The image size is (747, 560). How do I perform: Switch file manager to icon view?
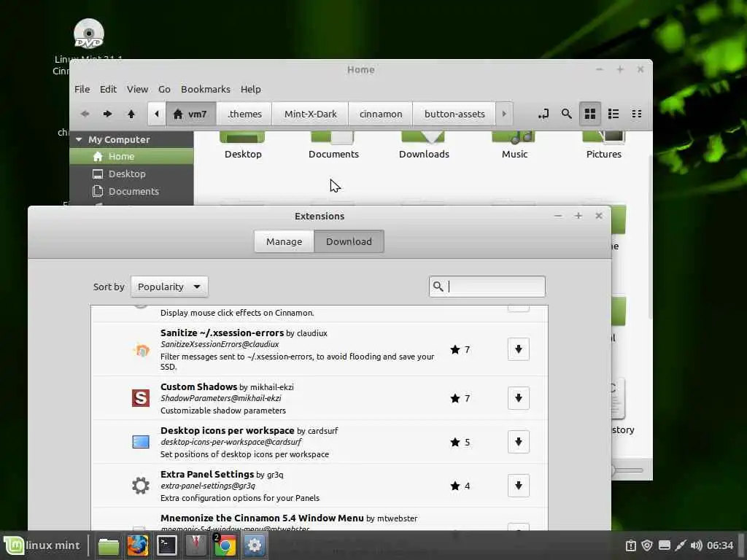(589, 114)
